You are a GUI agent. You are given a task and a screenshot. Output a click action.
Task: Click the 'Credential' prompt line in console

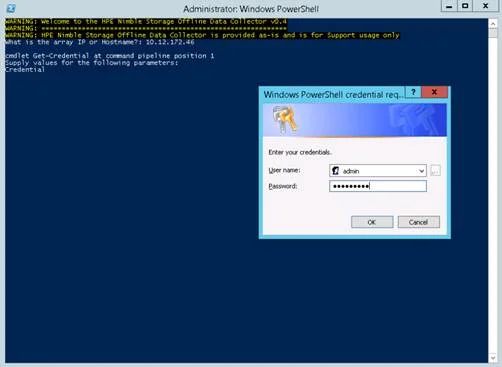[25, 70]
